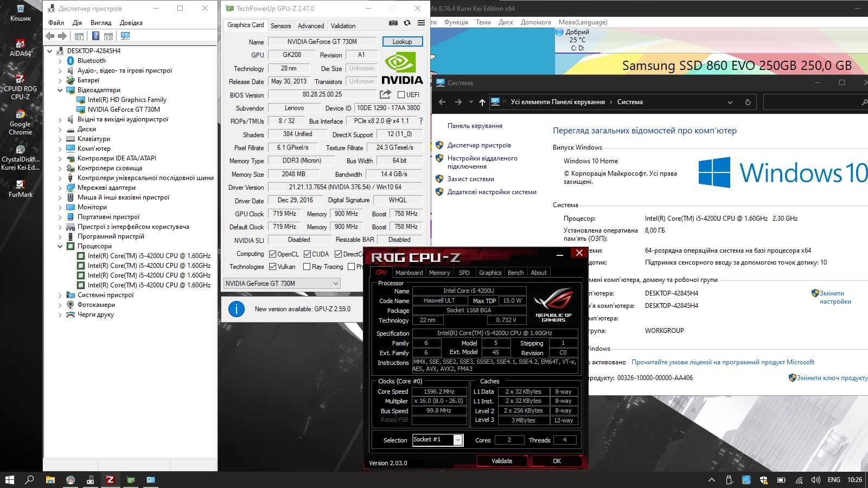This screenshot has height=488, width=868.
Task: Click the Device Manager help toolbar icon
Action: point(95,36)
